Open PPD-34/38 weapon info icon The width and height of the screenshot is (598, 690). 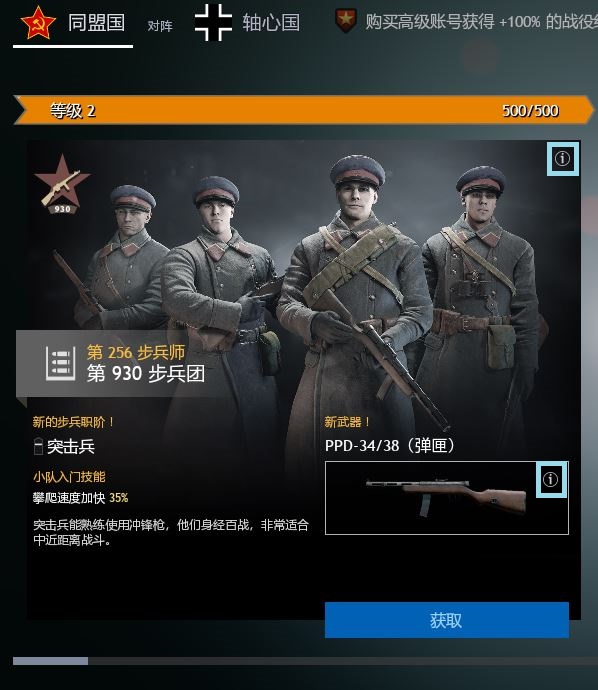click(551, 479)
